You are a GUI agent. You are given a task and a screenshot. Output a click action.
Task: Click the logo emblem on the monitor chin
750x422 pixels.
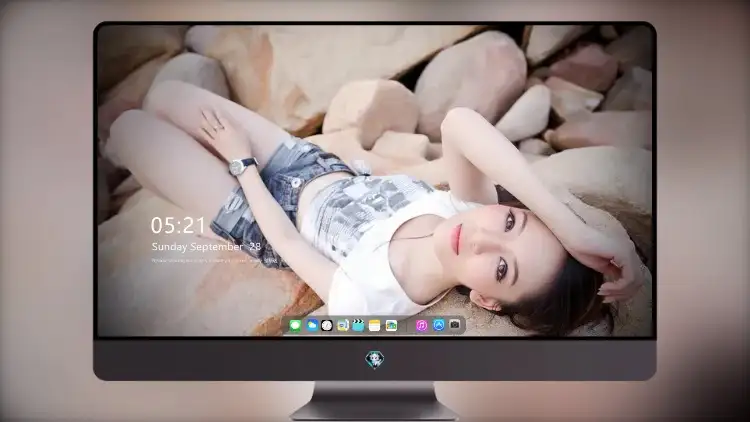tap(375, 360)
